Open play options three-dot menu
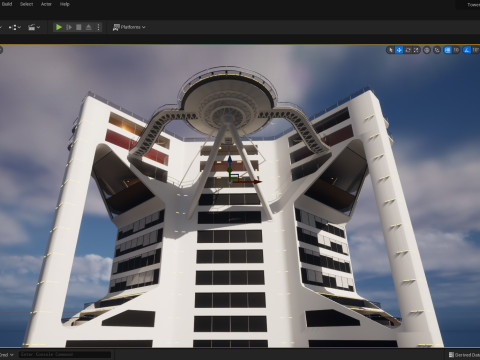Image resolution: width=480 pixels, height=360 pixels. (x=98, y=27)
